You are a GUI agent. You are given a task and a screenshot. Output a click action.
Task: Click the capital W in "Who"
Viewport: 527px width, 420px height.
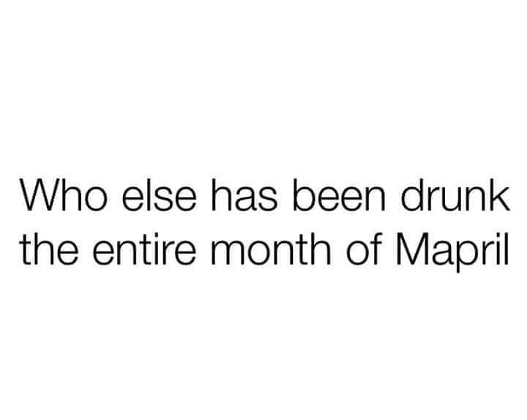[x=40, y=195]
